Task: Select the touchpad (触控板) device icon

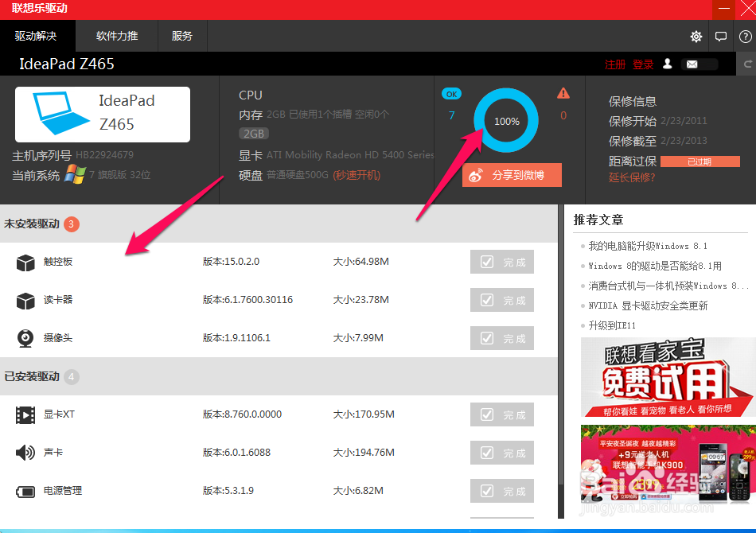Action: tap(25, 263)
